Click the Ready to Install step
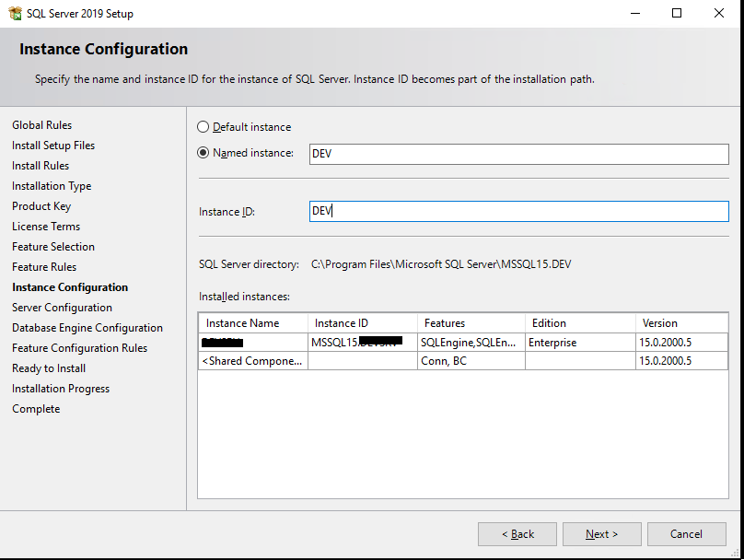This screenshot has width=744, height=560. pos(48,367)
